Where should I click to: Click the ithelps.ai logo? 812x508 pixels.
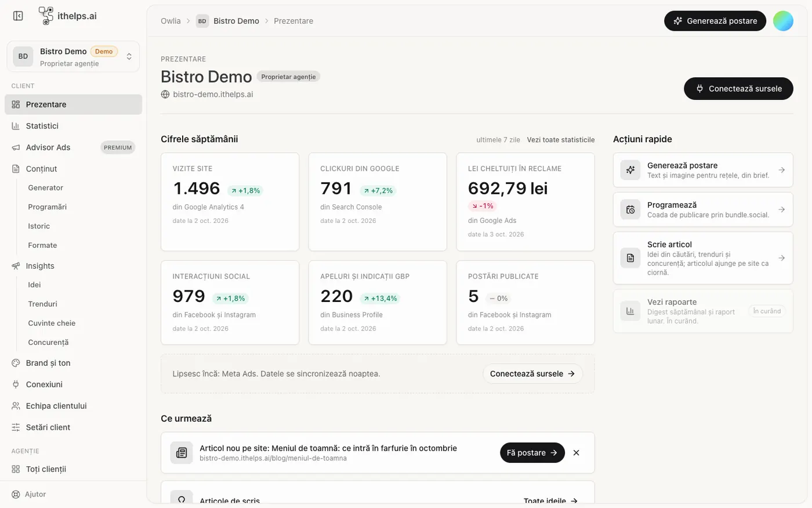(x=67, y=16)
